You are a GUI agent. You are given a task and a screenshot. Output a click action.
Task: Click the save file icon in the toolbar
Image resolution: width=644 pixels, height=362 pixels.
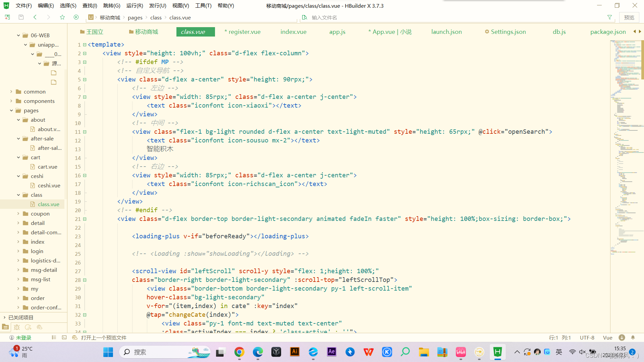coord(21,17)
